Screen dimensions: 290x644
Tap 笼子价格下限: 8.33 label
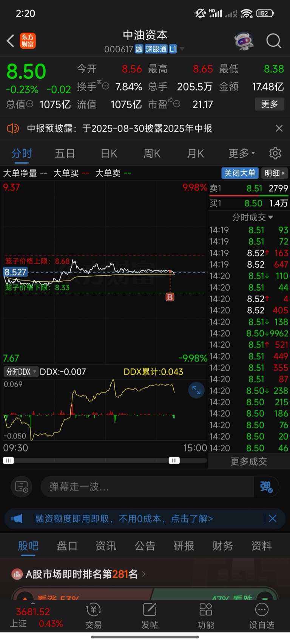(37, 287)
